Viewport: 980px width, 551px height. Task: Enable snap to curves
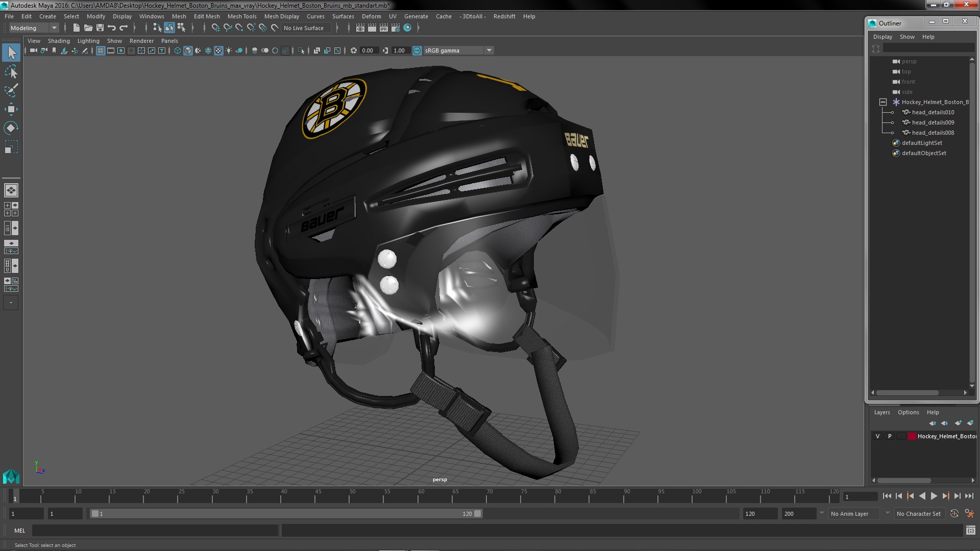(228, 28)
